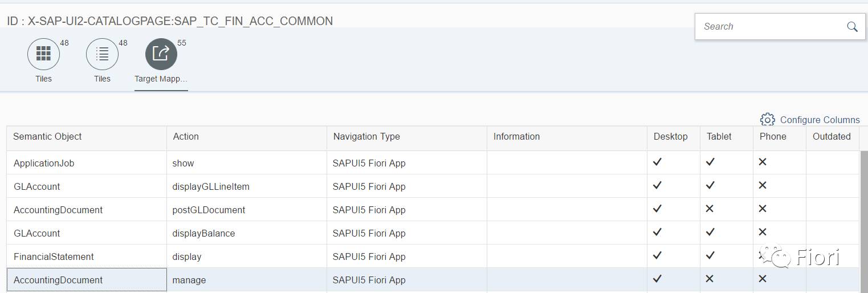The width and height of the screenshot is (868, 293).
Task: Click the Action column header
Action: pyautogui.click(x=186, y=137)
